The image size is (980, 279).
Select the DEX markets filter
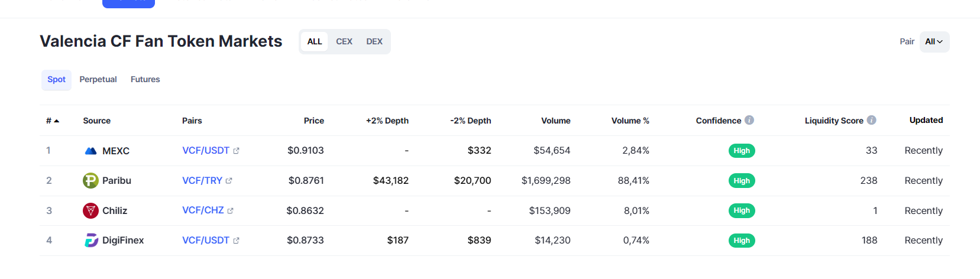(374, 41)
